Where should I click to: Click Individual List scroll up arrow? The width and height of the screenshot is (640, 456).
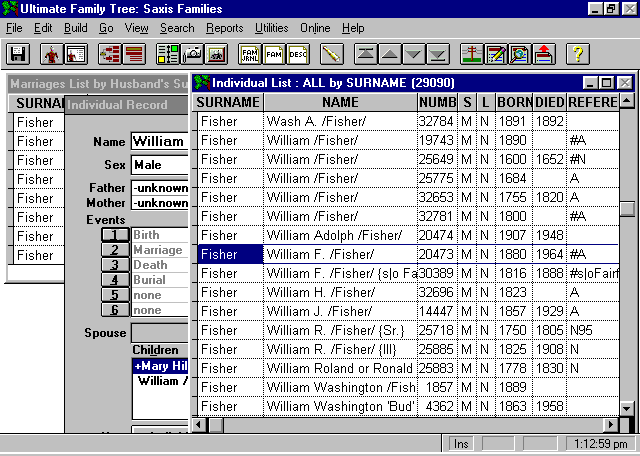pyautogui.click(x=627, y=101)
